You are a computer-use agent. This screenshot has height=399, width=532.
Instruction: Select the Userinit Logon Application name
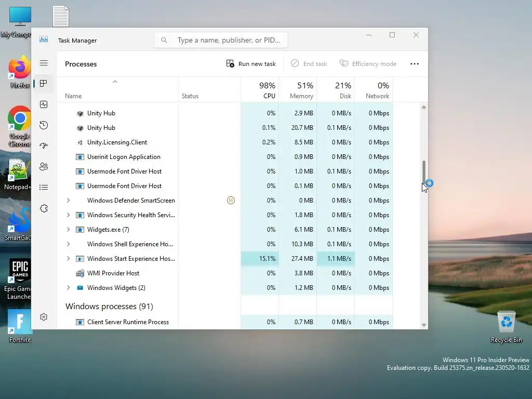(124, 157)
